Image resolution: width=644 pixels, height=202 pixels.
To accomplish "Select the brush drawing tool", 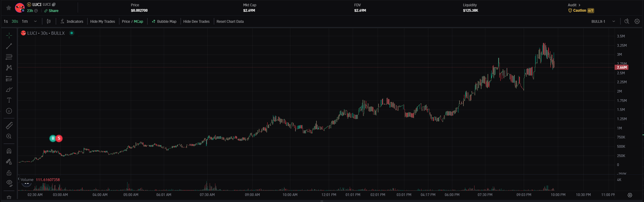I will pos(9,89).
